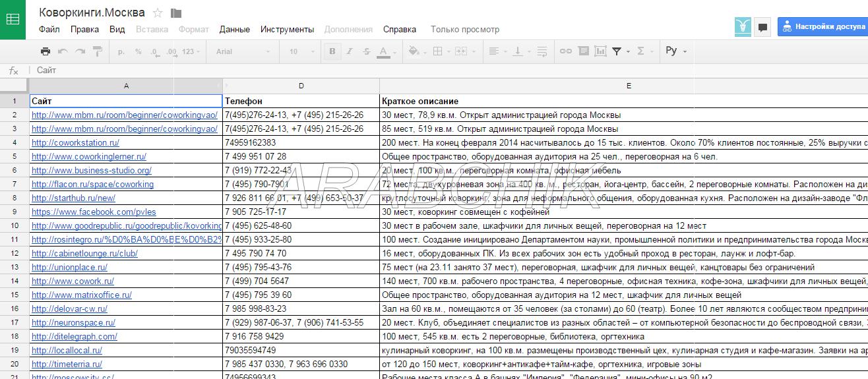Open input tools Ру dropdown
The image size is (868, 379).
(x=676, y=51)
